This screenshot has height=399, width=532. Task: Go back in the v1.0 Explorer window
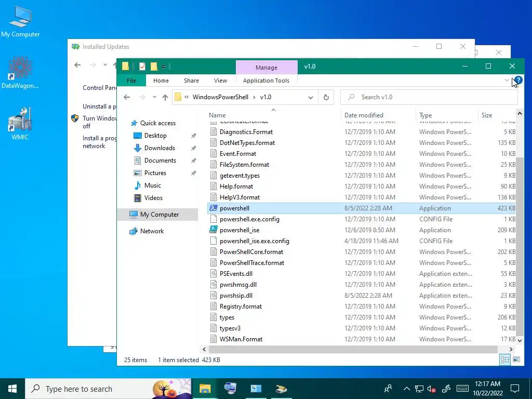click(x=127, y=97)
